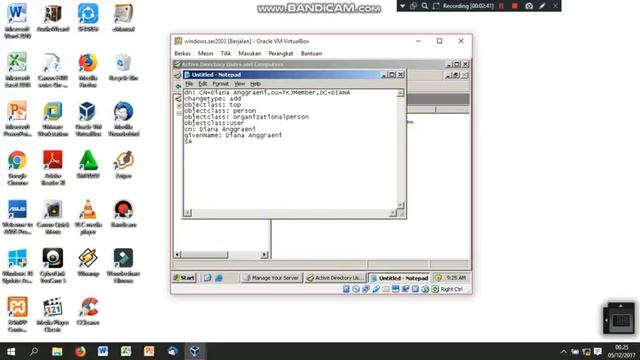The height and width of the screenshot is (360, 640).
Task: Click the host Windows Start button
Action: (x=11, y=351)
